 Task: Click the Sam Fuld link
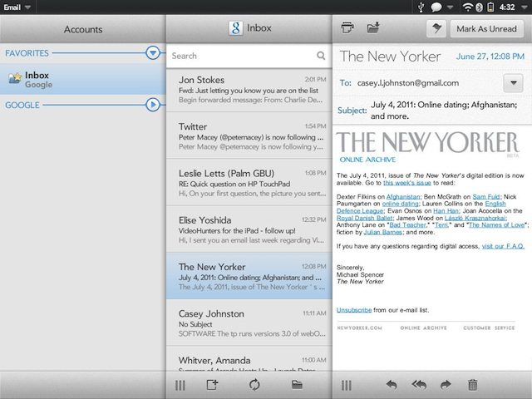pos(485,197)
